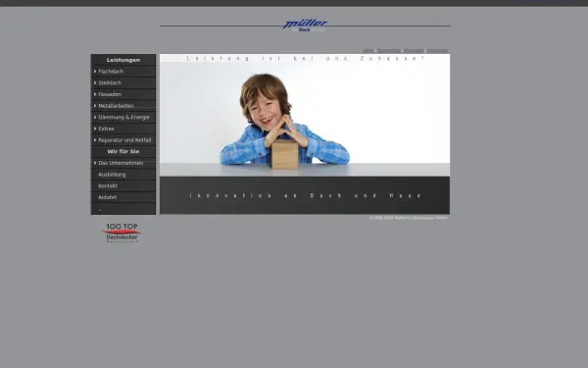
Task: Open the Anfahrt directions page
Action: 123,197
